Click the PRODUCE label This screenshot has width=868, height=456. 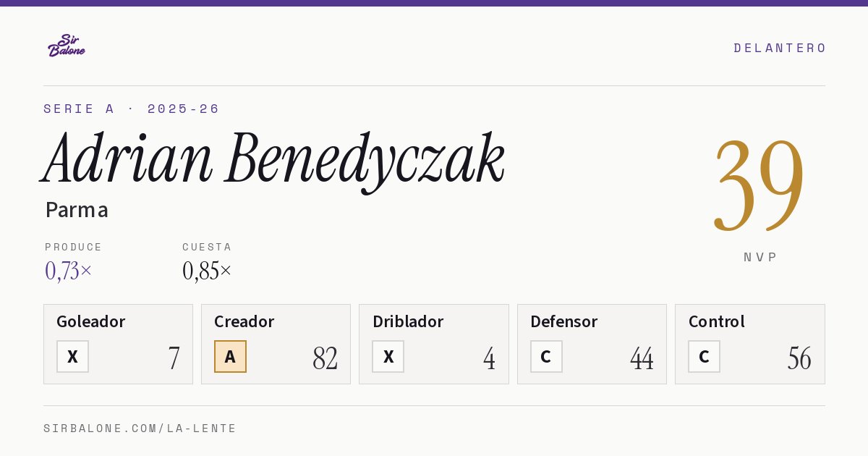pyautogui.click(x=74, y=247)
